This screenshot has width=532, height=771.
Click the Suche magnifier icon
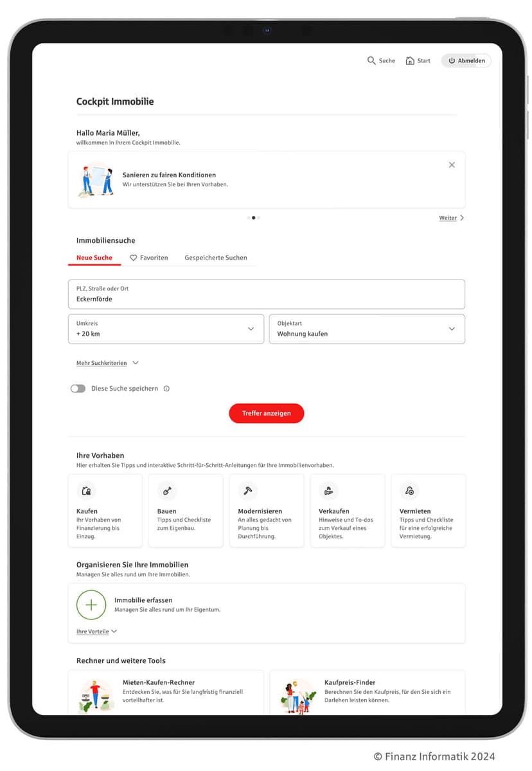(371, 60)
